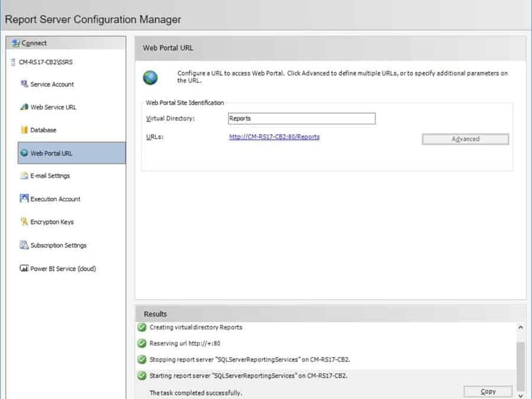The height and width of the screenshot is (399, 532).
Task: Open the Service Account page
Action: coord(52,84)
